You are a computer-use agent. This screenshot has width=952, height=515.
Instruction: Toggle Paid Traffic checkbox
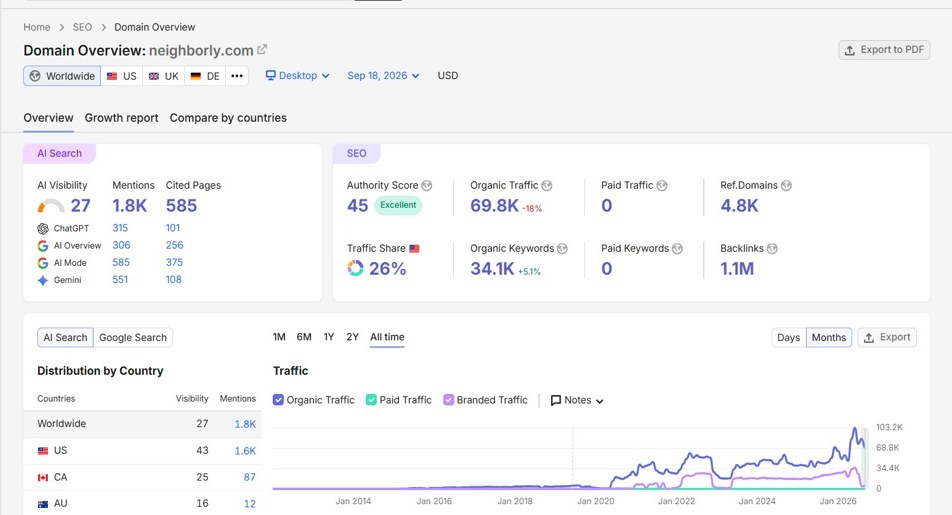371,400
